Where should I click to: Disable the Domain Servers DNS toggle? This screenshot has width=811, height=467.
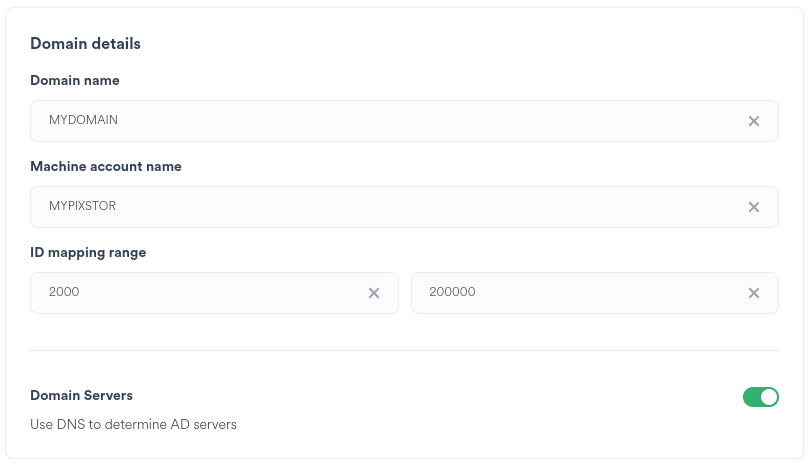(x=760, y=397)
